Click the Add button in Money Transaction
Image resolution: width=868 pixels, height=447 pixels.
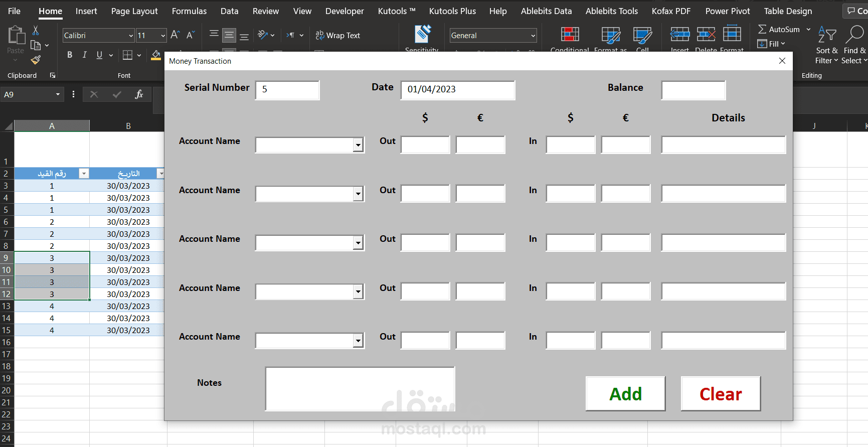(625, 394)
